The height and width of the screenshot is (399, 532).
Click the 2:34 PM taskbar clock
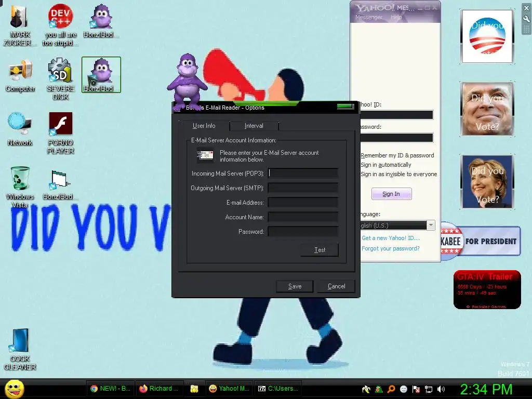pos(486,389)
